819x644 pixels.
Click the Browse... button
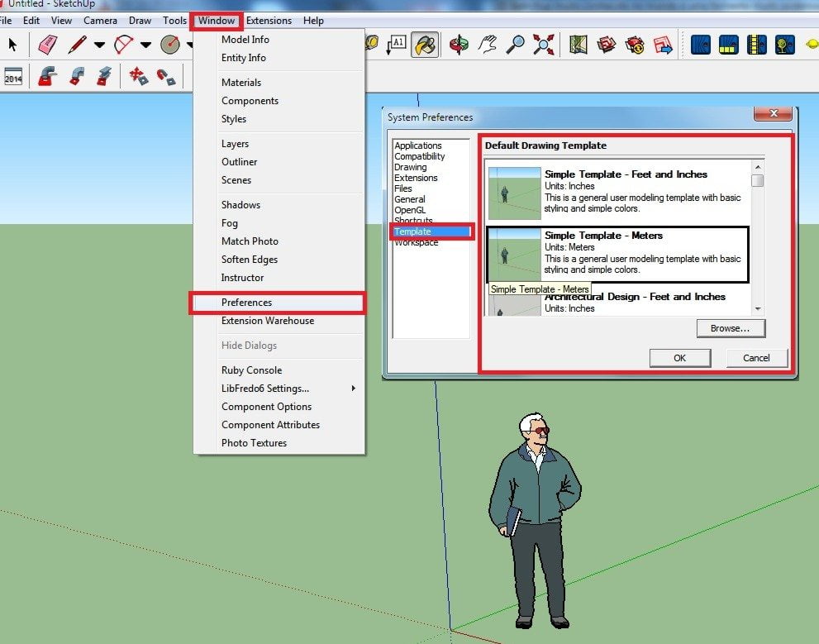(x=731, y=328)
